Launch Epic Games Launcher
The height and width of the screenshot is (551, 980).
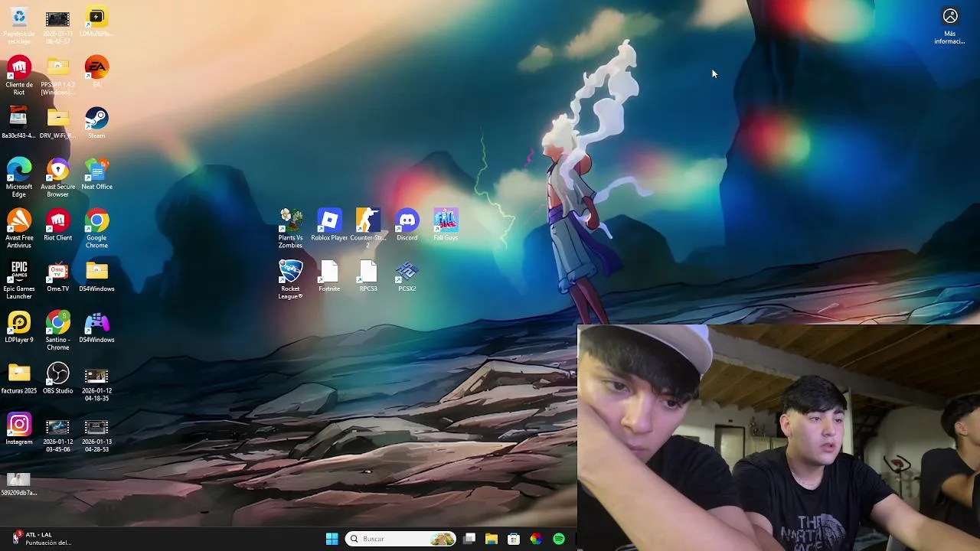click(19, 280)
